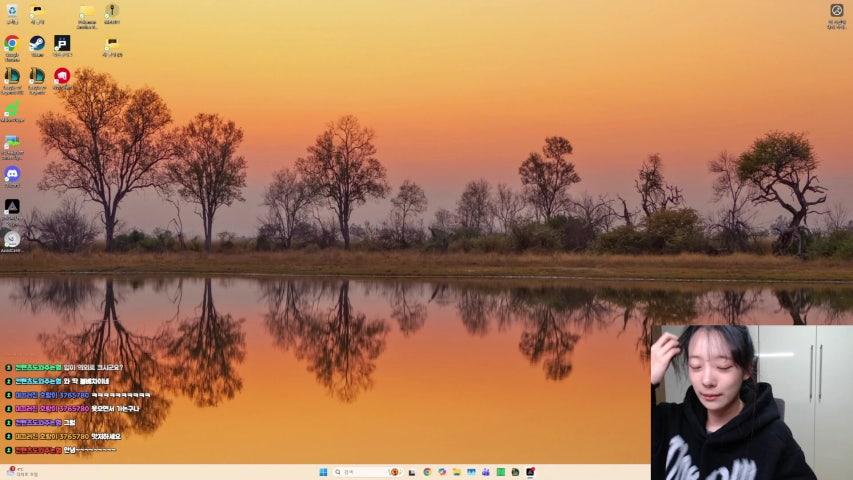Open the microphone app desktop icon
This screenshot has height=480, width=853.
point(111,11)
